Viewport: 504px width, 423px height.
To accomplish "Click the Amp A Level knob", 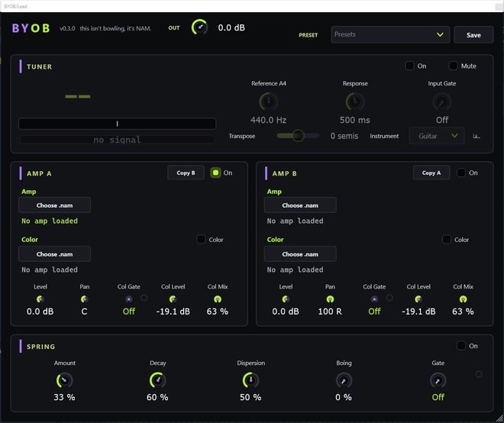I will tap(40, 299).
